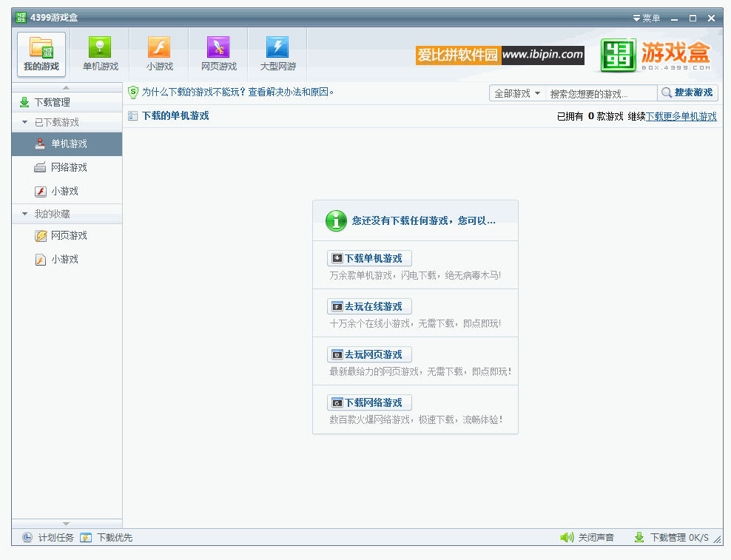
Task: Click the 搜索游戏 button
Action: coord(687,92)
